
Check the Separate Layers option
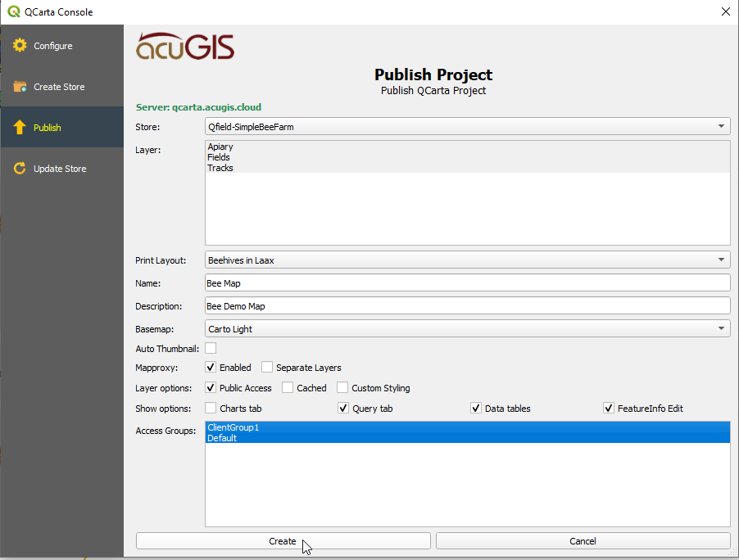tap(267, 368)
